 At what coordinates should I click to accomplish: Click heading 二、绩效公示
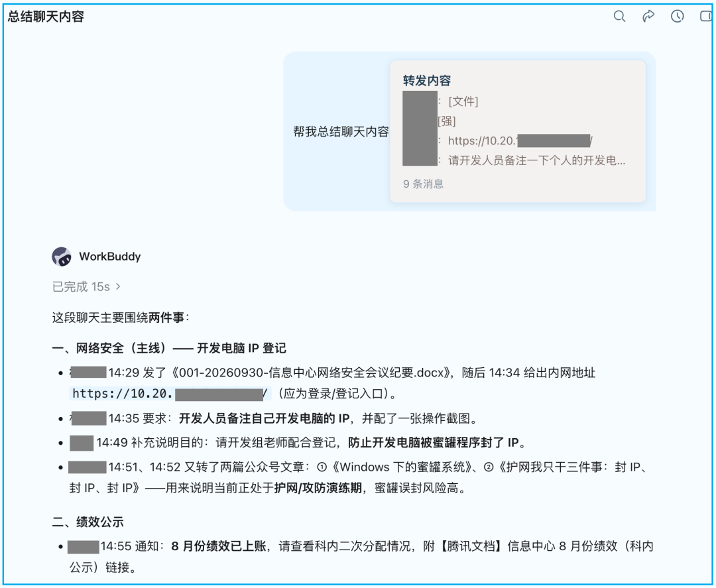point(88,522)
